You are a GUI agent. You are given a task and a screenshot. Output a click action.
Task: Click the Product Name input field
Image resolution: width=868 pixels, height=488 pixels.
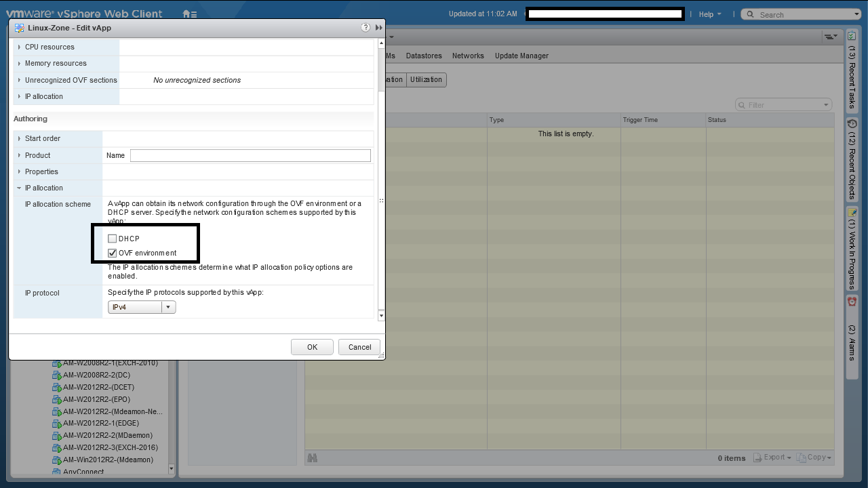pyautogui.click(x=250, y=155)
